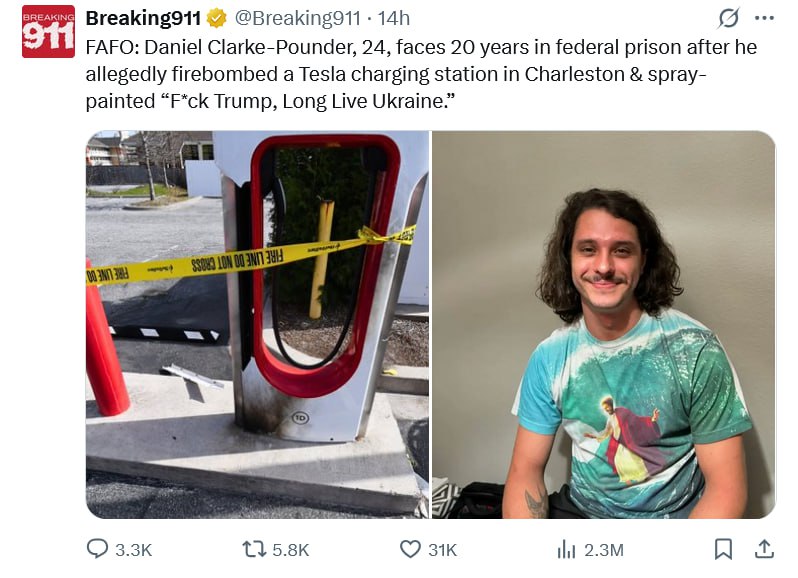This screenshot has height=578, width=798.
Task: Click the post text beginning with FAFO
Action: 421,74
